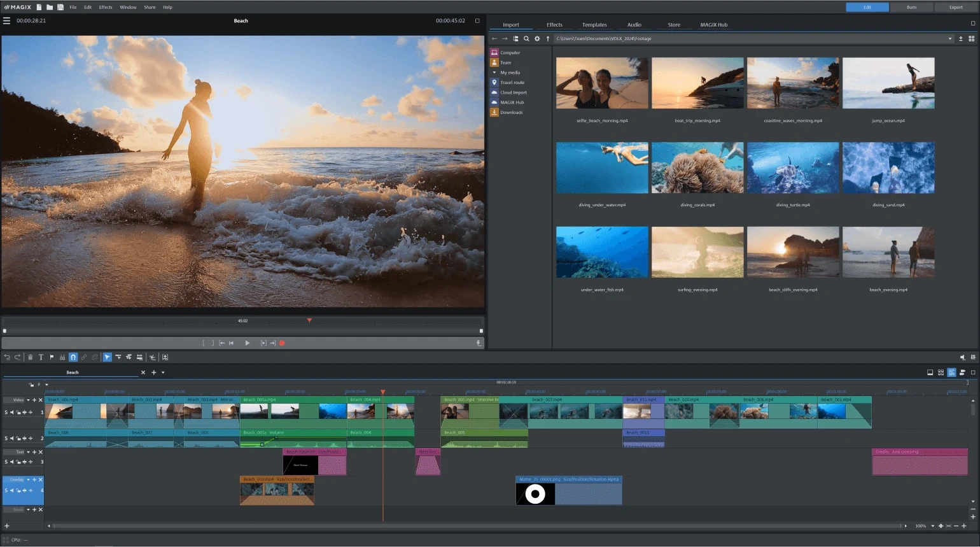Click the preview range bar under the monitor
Screen dimensions: 980x547
[242, 331]
